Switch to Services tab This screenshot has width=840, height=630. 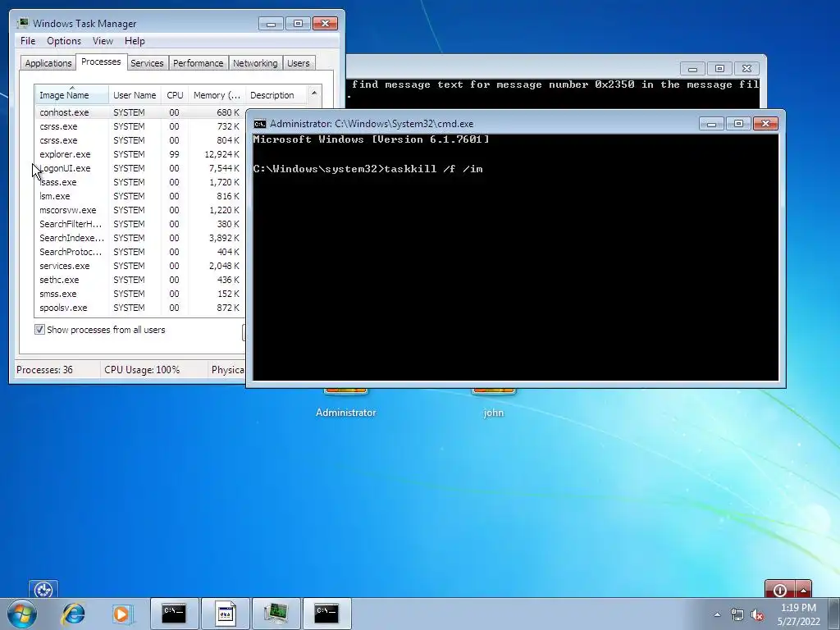coord(147,63)
